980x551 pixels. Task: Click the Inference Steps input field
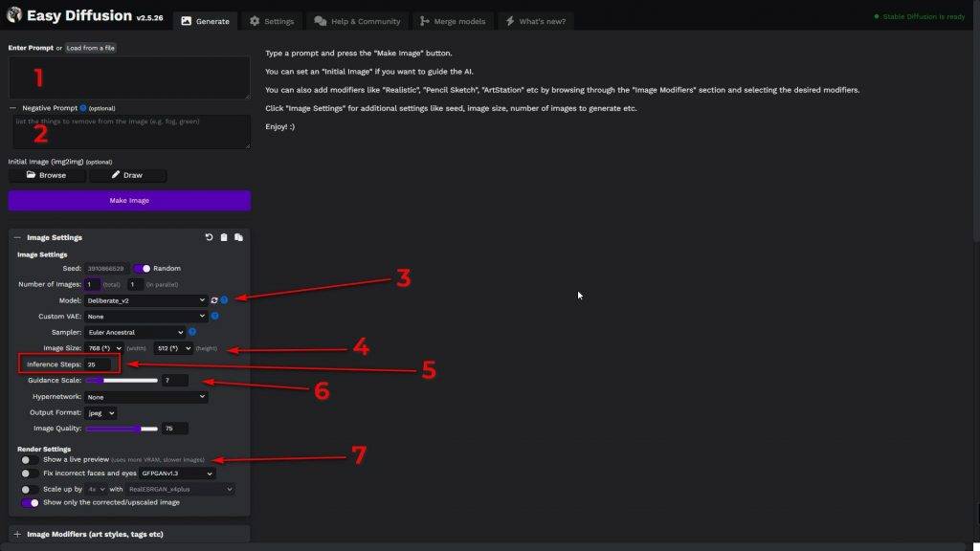(99, 364)
